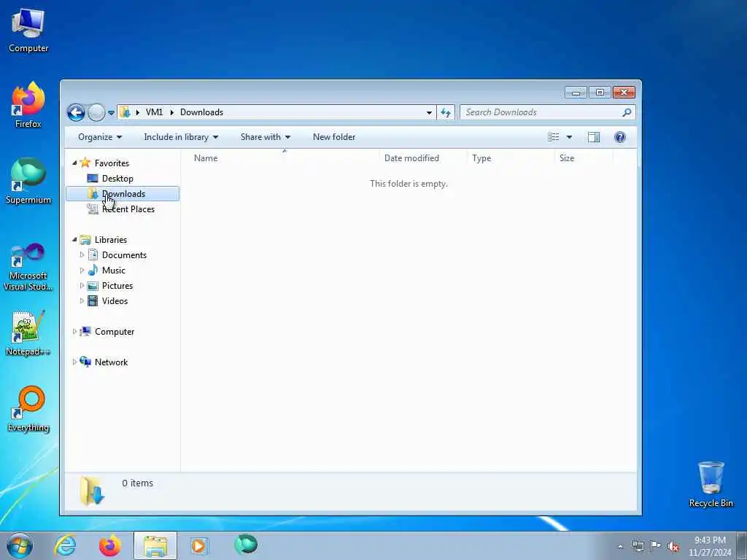
Task: Expand the Network node
Action: point(74,362)
